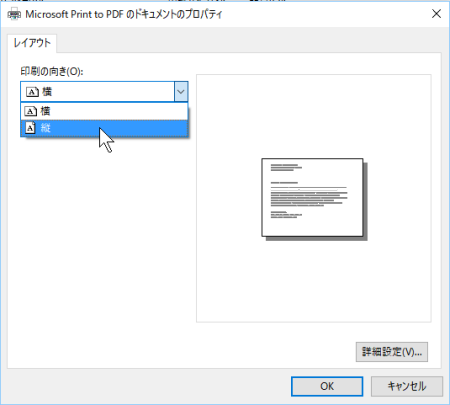The image size is (450, 405).
Task: Select the 横 option in the dropdown list
Action: point(104,111)
